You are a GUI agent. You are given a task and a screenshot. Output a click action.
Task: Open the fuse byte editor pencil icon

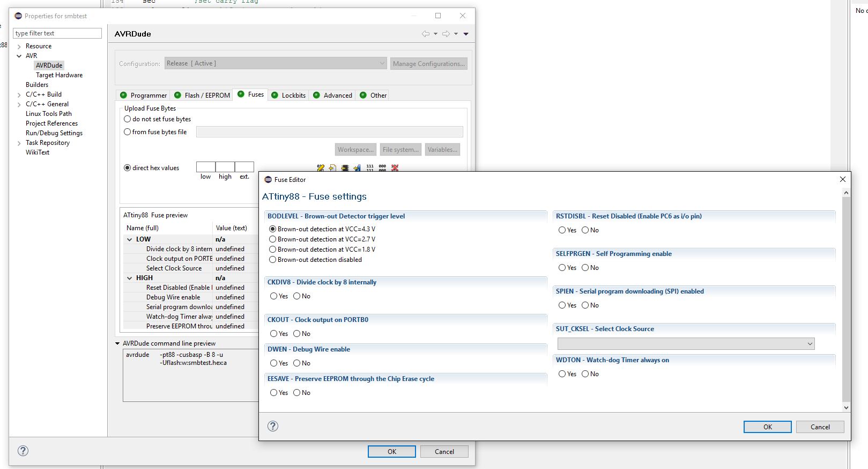321,168
